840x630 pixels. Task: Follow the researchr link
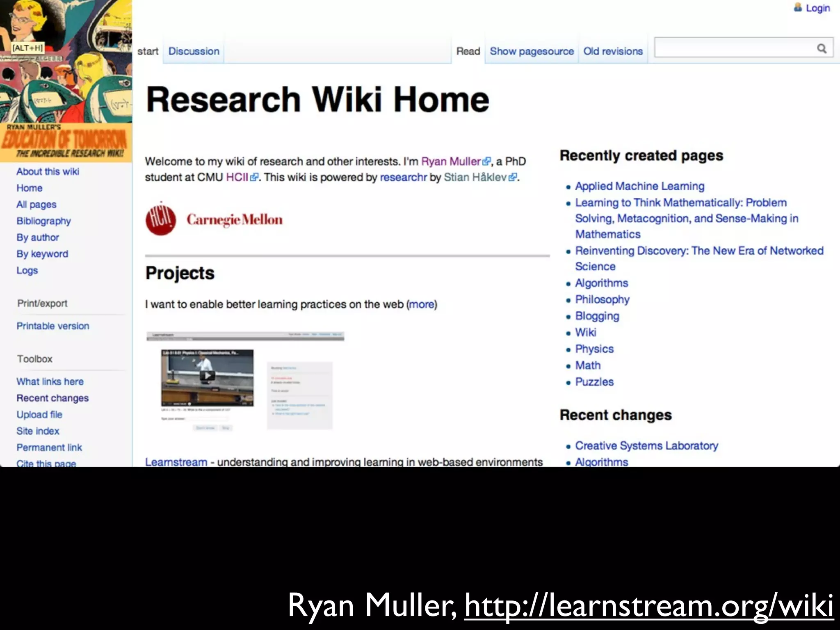403,177
